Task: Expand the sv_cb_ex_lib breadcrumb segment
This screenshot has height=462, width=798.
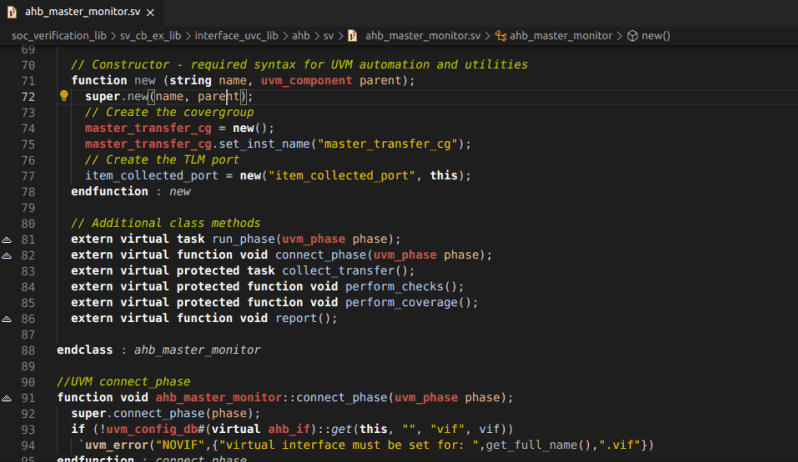Action: tap(150, 35)
